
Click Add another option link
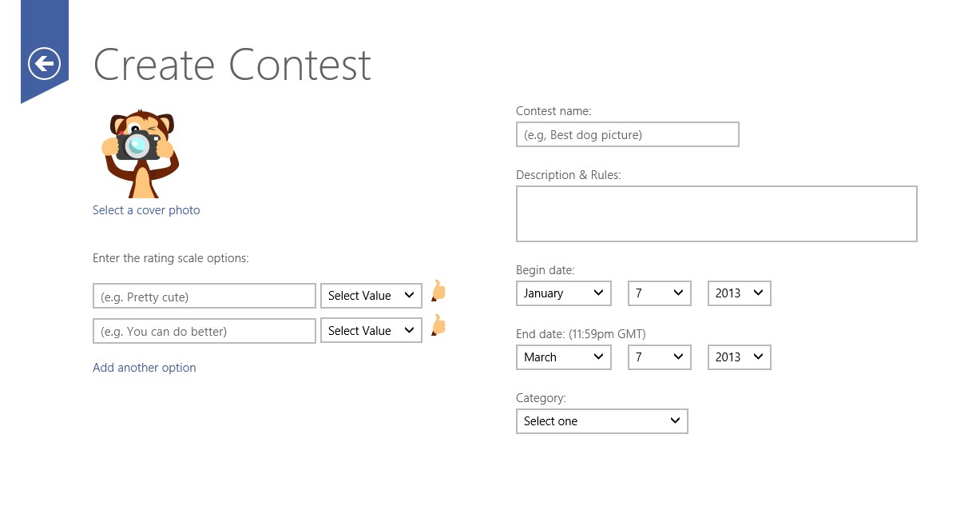point(145,368)
